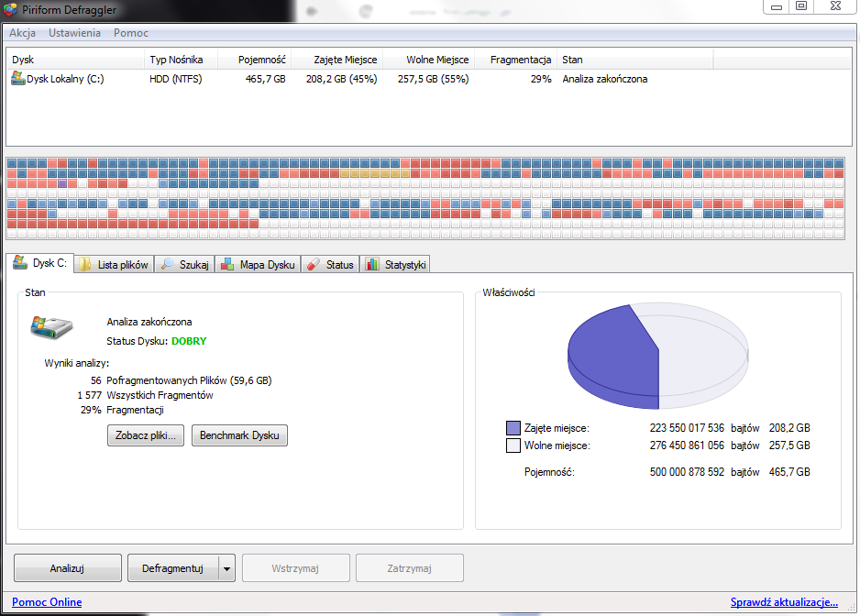Open the Akcja menu

tap(23, 33)
